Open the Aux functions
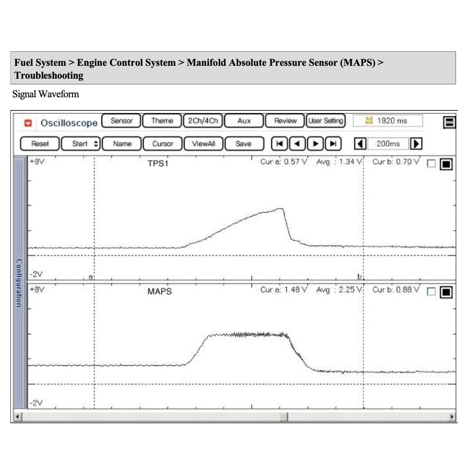Screen dimensions: 476x476 pyautogui.click(x=244, y=121)
